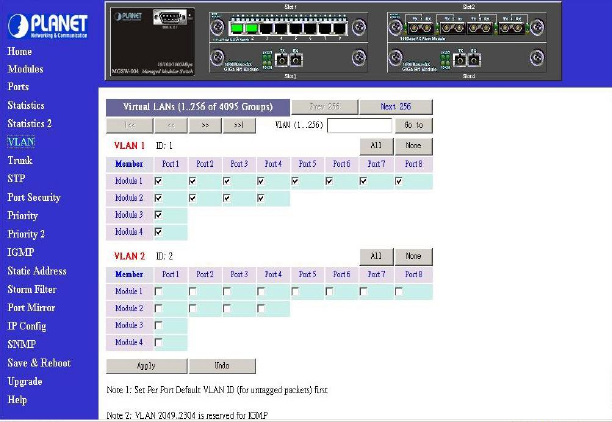Check VLAN 2 Module 4 Port 1

(x=158, y=342)
